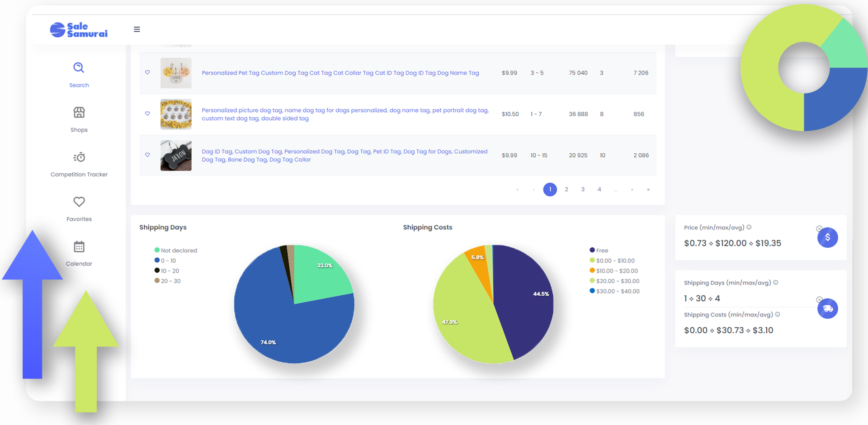Click the hamburger menu icon
The image size is (868, 425).
[137, 29]
